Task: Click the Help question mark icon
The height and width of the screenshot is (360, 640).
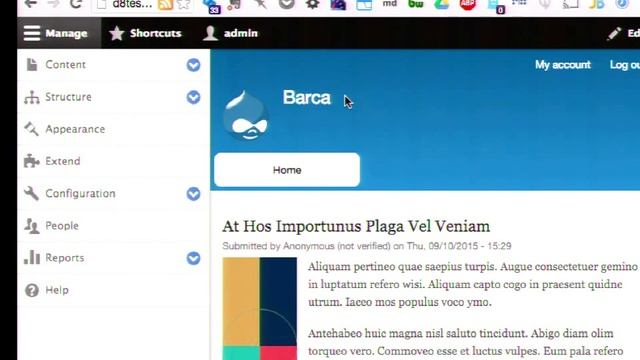Action: click(x=31, y=290)
